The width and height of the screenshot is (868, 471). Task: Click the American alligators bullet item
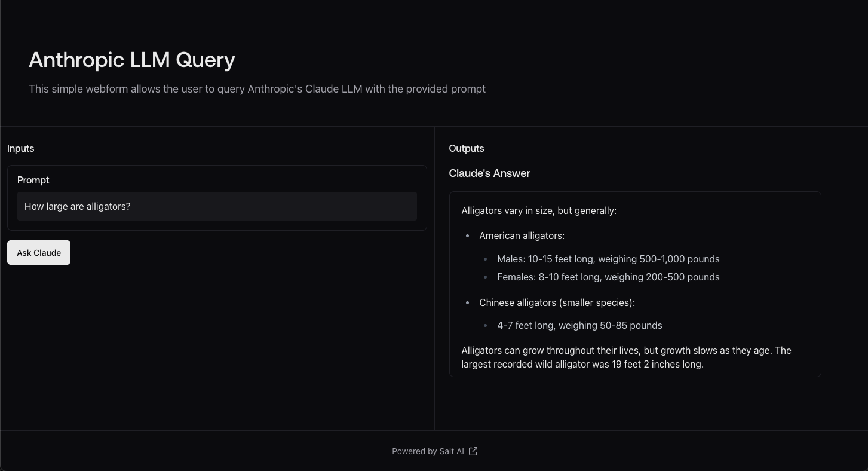click(x=521, y=235)
